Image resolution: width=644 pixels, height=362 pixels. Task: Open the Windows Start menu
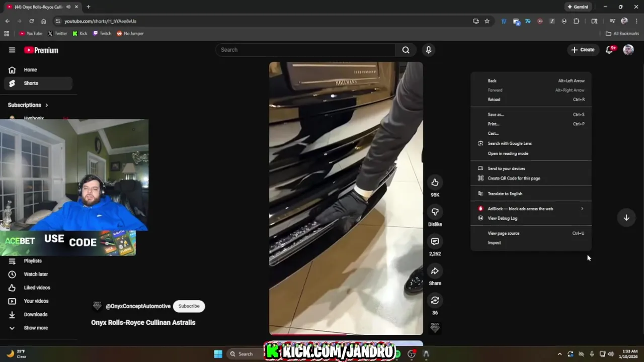tap(218, 354)
